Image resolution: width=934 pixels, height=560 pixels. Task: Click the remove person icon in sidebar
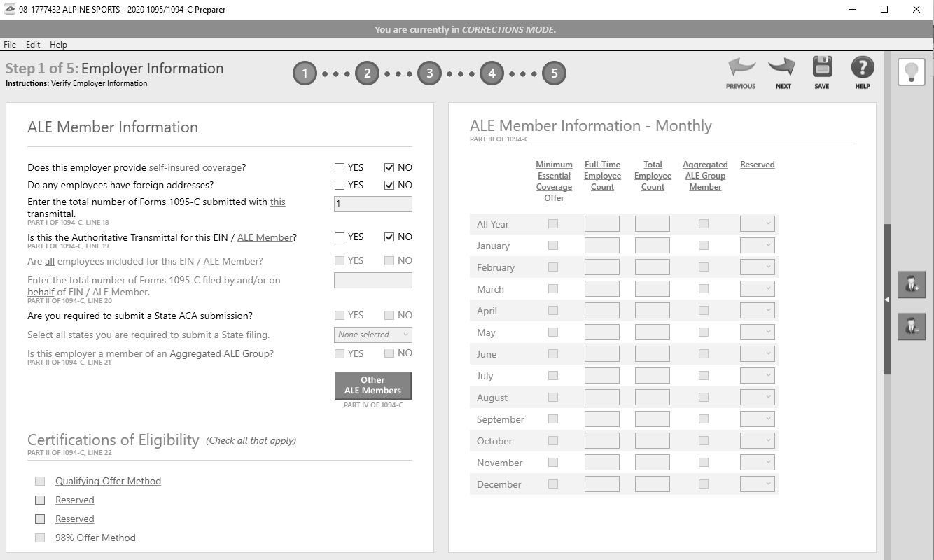[x=912, y=326]
